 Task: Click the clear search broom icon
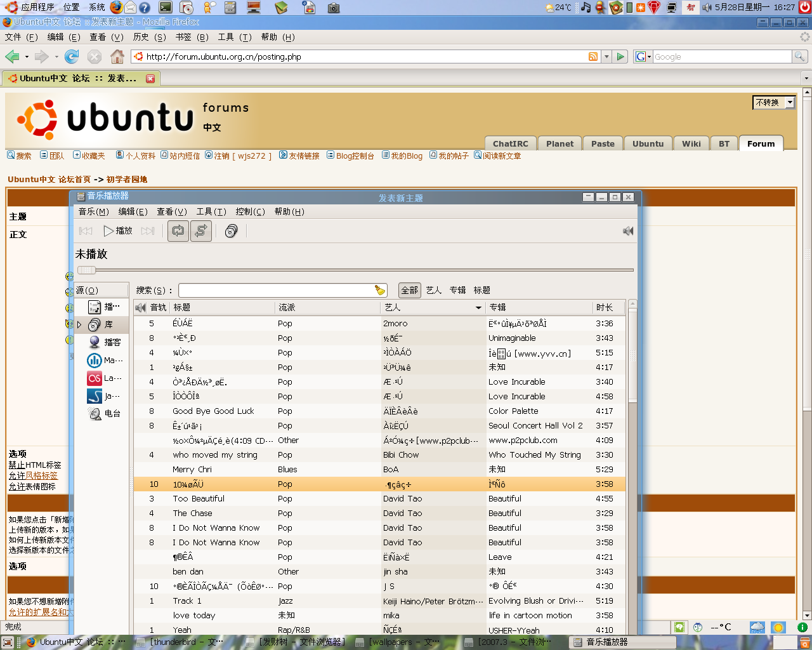pyautogui.click(x=379, y=291)
